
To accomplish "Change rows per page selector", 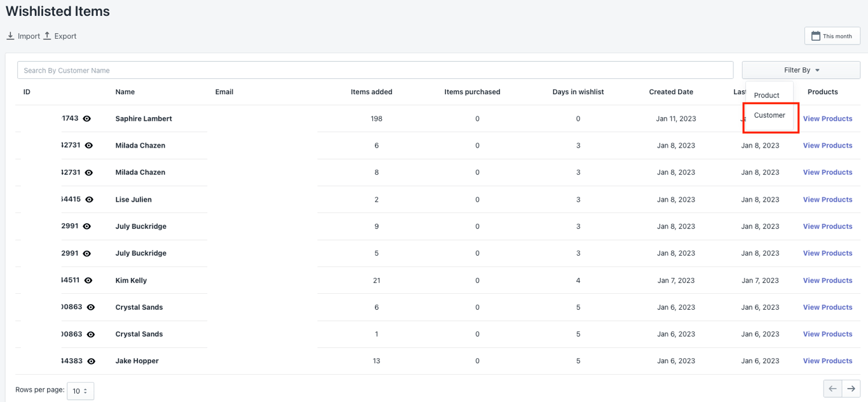I will pyautogui.click(x=80, y=391).
